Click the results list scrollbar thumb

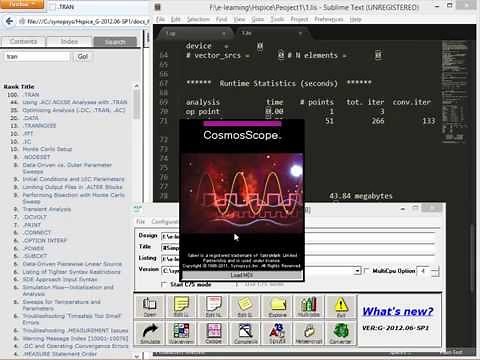(136, 103)
